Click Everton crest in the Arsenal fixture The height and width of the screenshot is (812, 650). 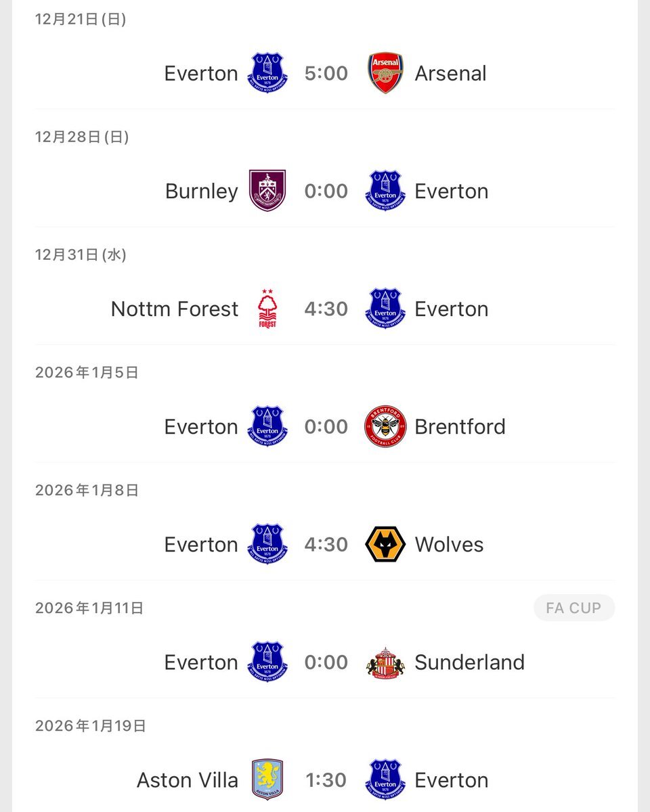(267, 73)
